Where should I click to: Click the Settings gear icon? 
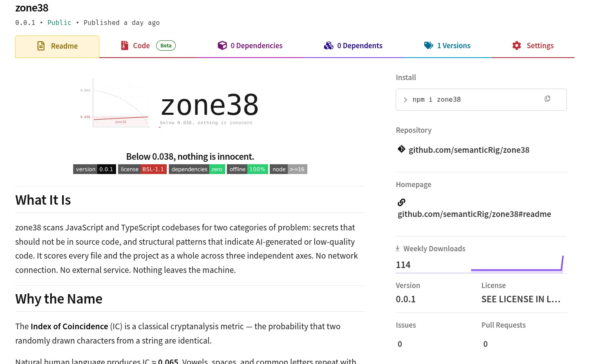point(517,45)
